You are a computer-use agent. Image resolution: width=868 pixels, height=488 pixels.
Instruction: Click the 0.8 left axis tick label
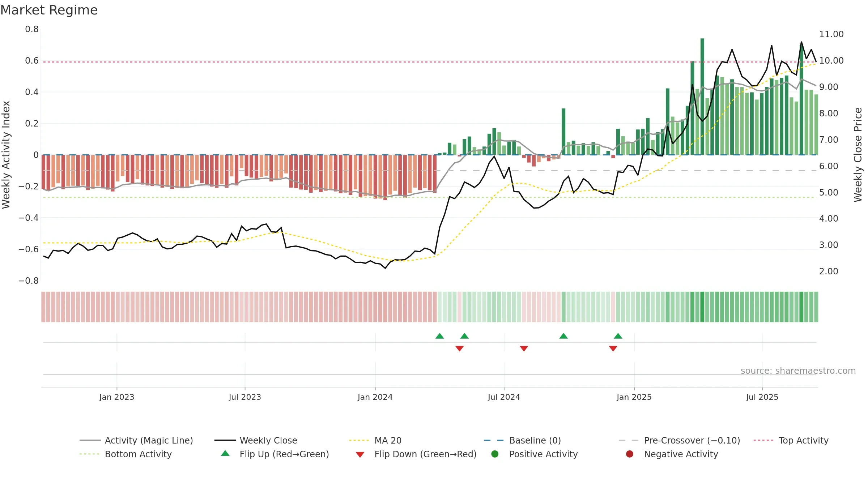(32, 29)
